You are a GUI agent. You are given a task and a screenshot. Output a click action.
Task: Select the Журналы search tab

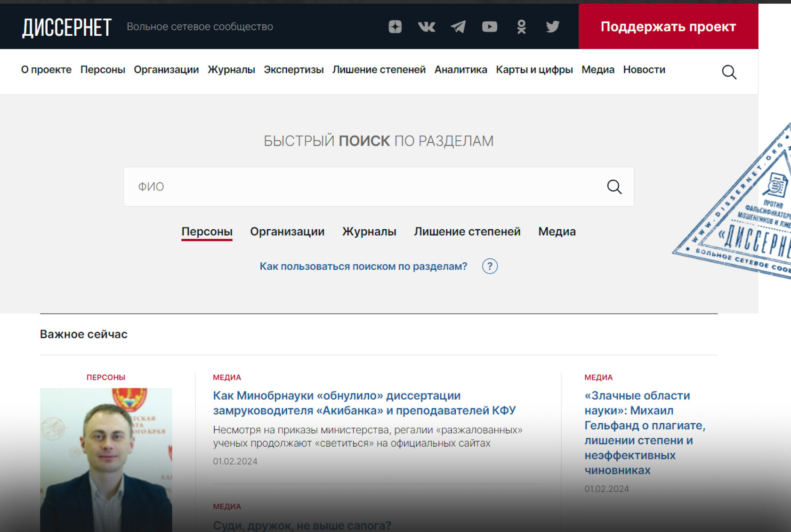tap(369, 232)
